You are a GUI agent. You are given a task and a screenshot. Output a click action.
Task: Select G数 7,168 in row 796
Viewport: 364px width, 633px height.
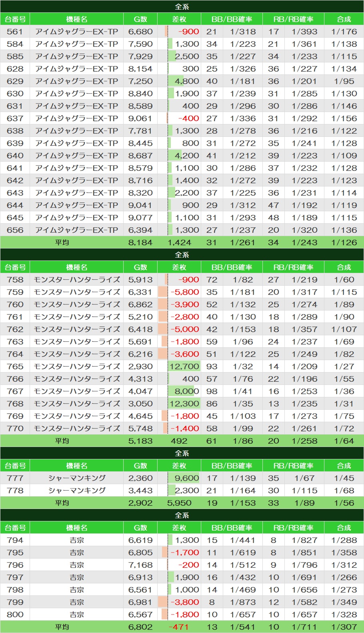[140, 565]
